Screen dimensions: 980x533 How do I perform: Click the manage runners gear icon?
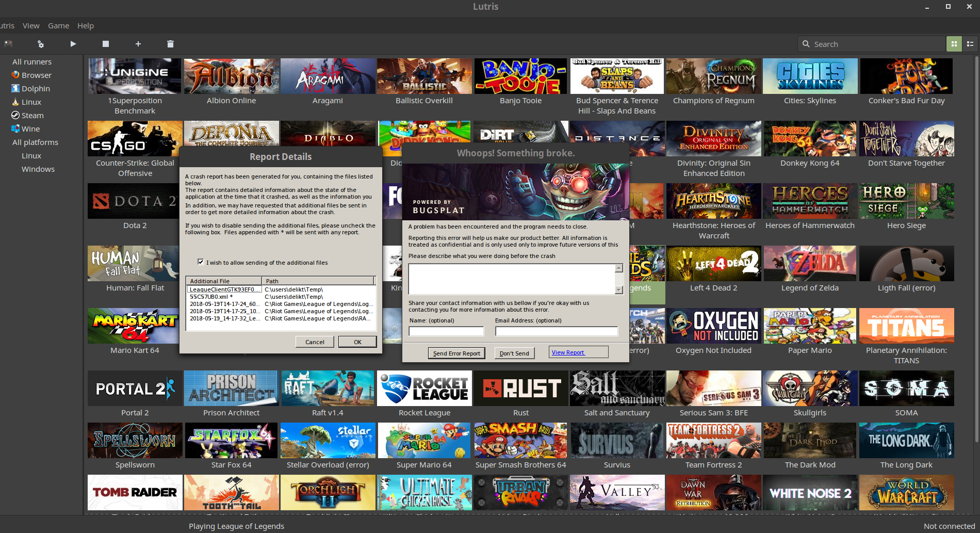click(41, 44)
